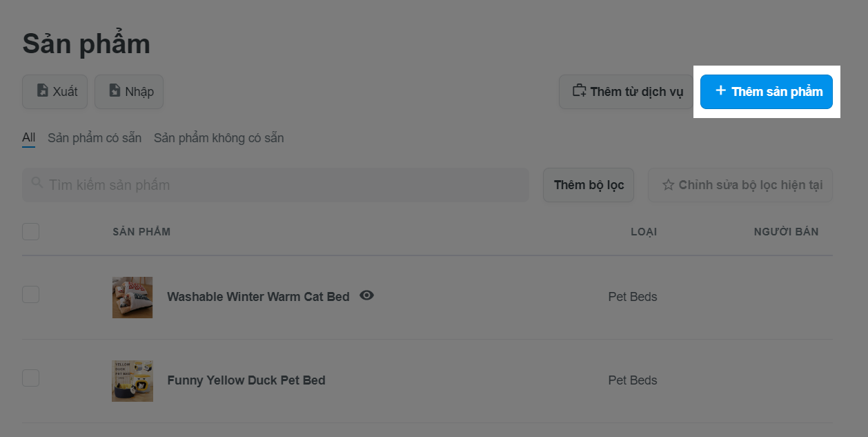This screenshot has height=437, width=868.
Task: Select the All products tab
Action: [x=28, y=137]
